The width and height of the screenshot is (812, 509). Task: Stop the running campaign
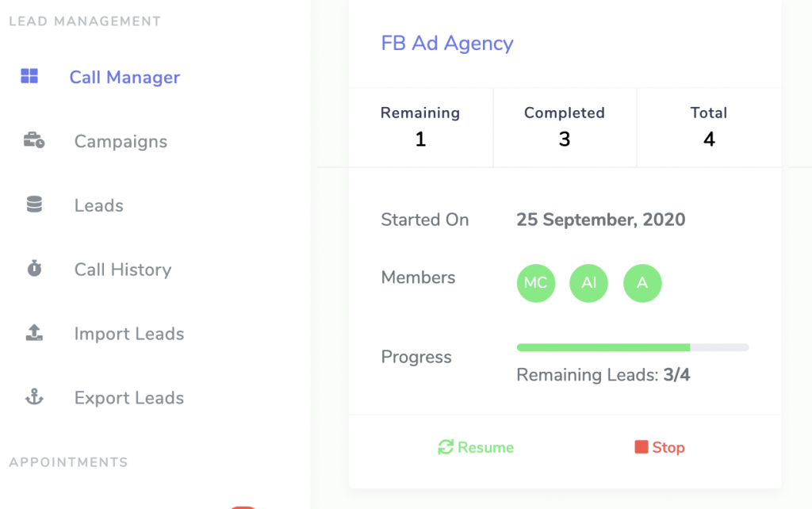pos(660,447)
